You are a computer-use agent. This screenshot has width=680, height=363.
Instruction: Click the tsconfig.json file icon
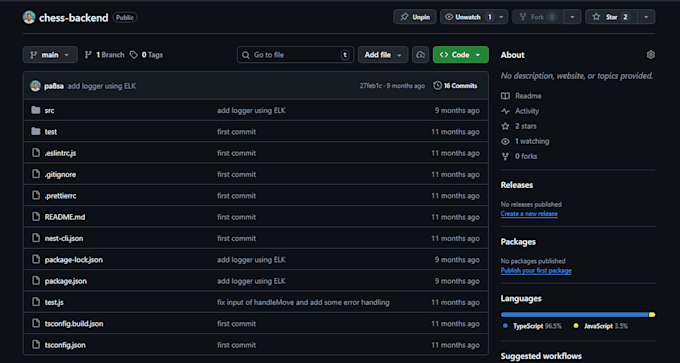(x=36, y=345)
